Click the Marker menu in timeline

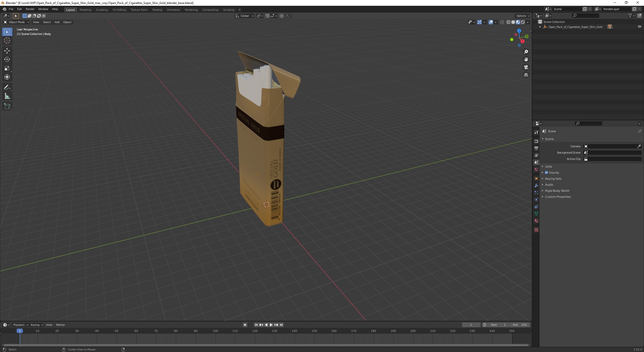[x=60, y=325]
